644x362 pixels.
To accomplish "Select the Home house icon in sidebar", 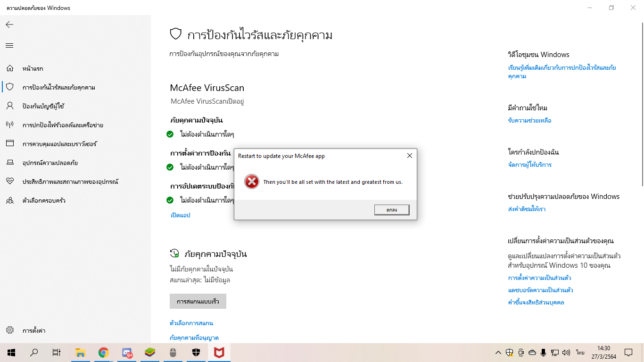I will click(x=10, y=68).
